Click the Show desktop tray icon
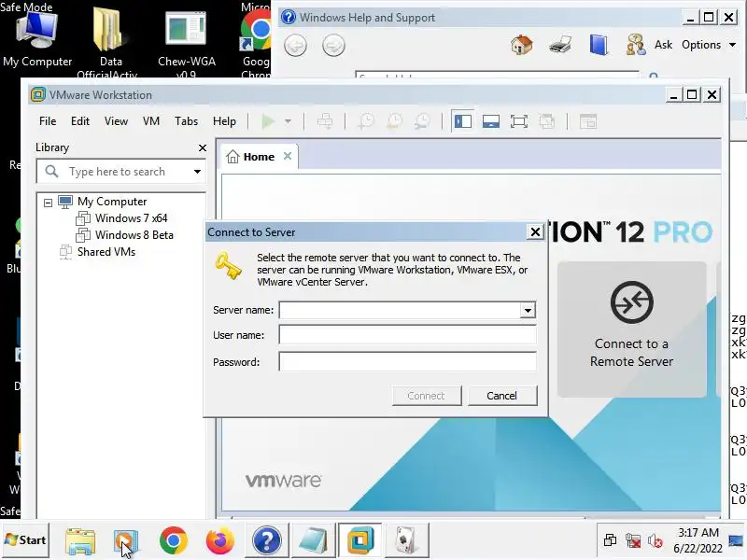Image resolution: width=747 pixels, height=560 pixels. [736, 540]
